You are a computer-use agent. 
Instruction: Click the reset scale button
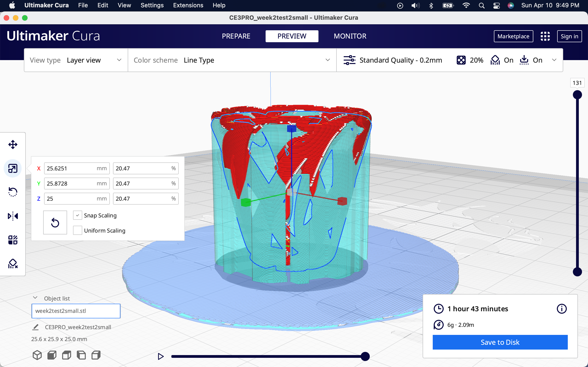point(55,222)
